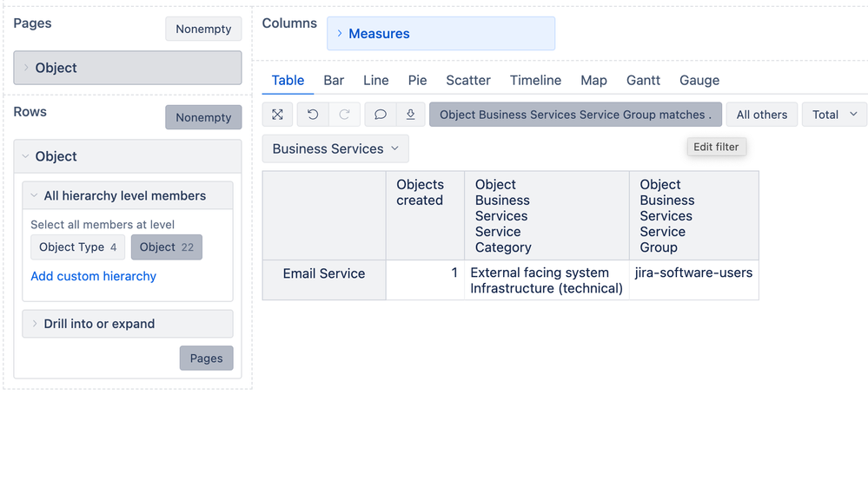The image size is (868, 500).
Task: Click the Objects created value 1
Action: [x=425, y=280]
